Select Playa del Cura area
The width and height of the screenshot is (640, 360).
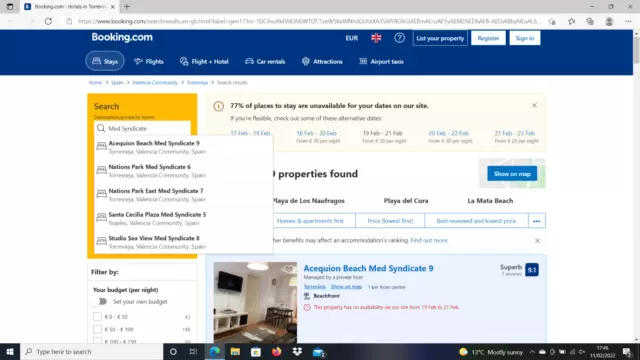[x=406, y=201]
